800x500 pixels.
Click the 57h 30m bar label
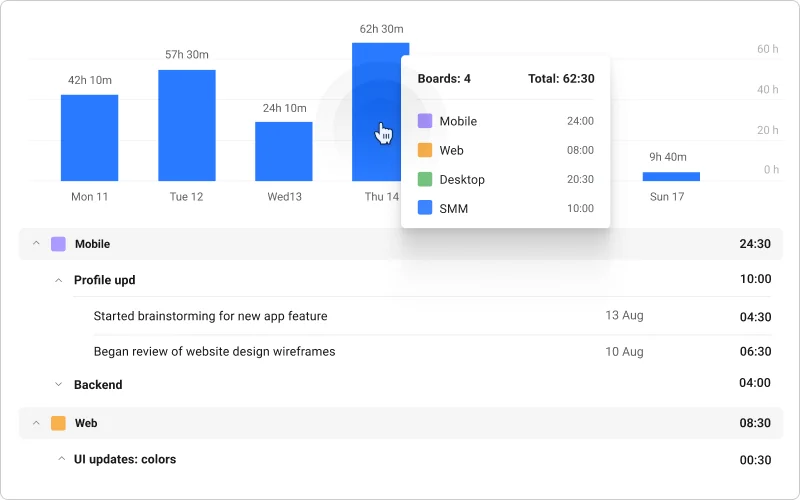click(x=187, y=55)
